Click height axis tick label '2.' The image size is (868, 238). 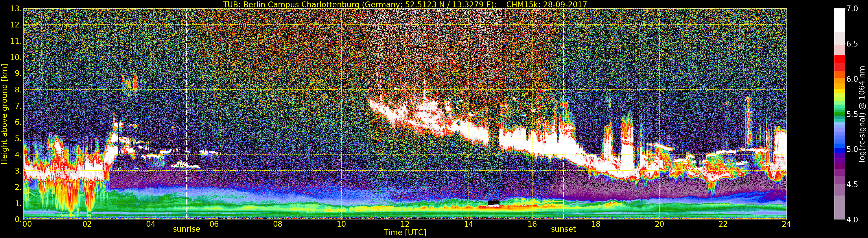coord(18,187)
